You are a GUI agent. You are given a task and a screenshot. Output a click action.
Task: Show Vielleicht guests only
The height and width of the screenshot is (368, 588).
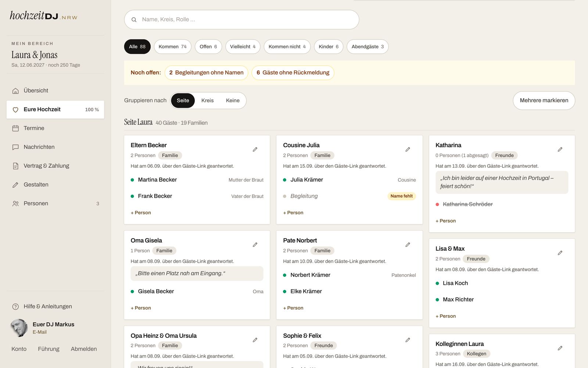243,47
